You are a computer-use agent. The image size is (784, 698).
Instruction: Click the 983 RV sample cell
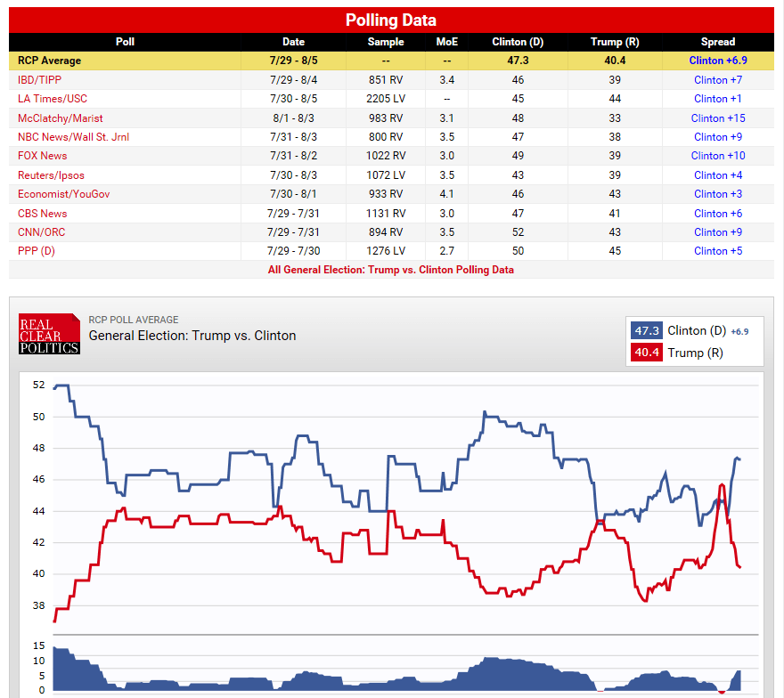386,118
